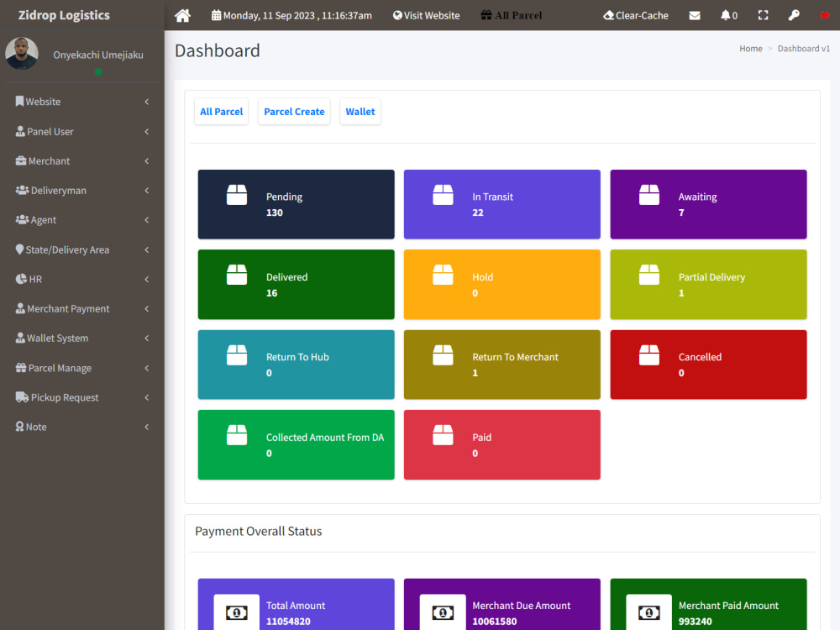Viewport: 840px width, 630px height.
Task: Open the Collected Amount From DA card
Action: (297, 444)
